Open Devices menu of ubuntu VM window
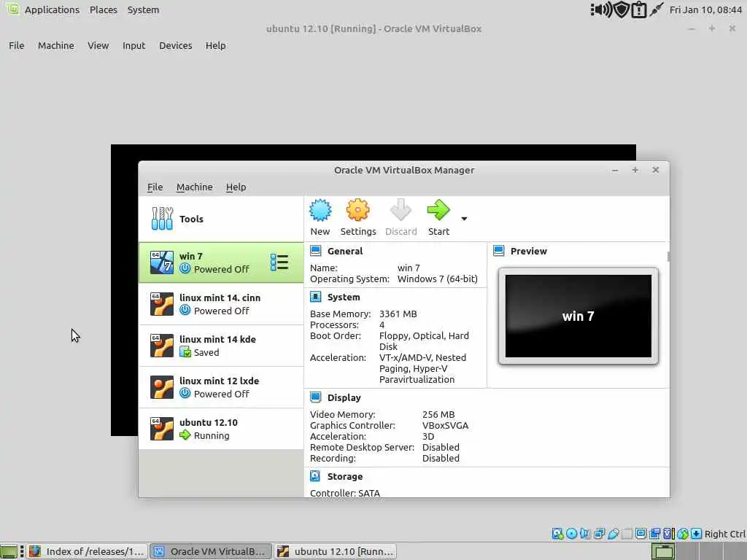The image size is (747, 560). (x=175, y=46)
